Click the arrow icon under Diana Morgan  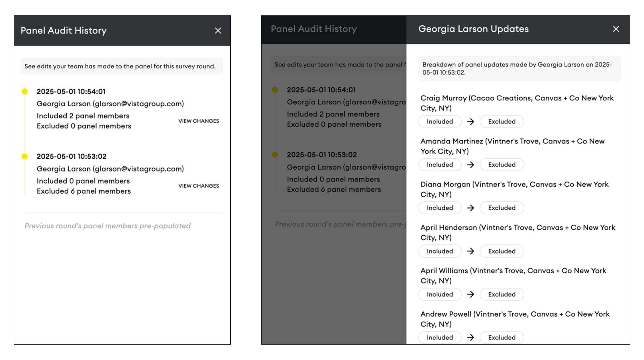click(470, 208)
